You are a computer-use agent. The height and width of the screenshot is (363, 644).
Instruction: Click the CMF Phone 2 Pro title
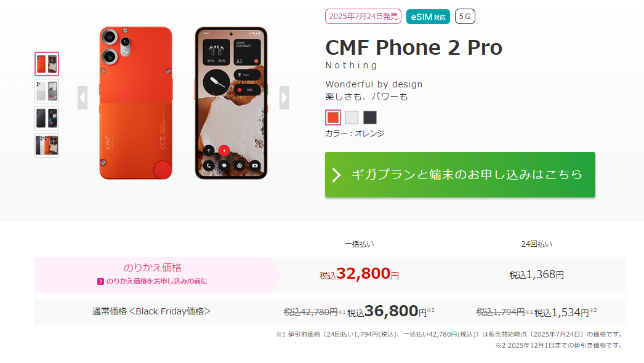click(x=414, y=47)
